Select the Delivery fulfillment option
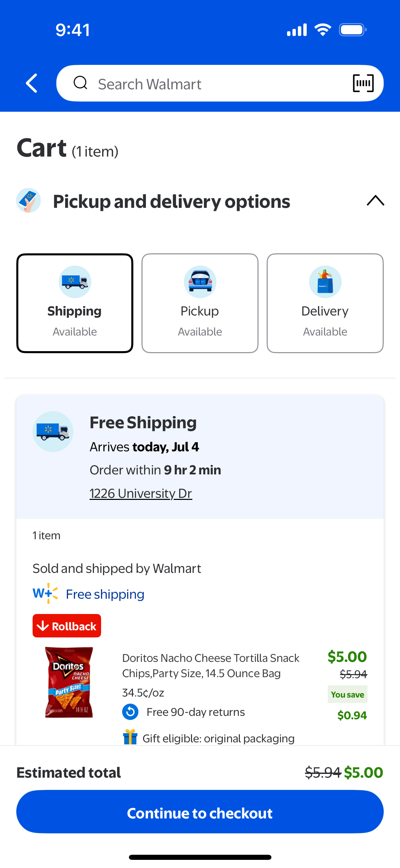 pos(325,303)
